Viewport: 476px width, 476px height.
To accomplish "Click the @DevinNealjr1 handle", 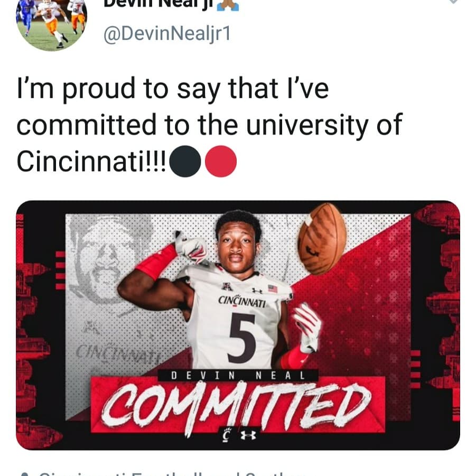I will coord(167,33).
